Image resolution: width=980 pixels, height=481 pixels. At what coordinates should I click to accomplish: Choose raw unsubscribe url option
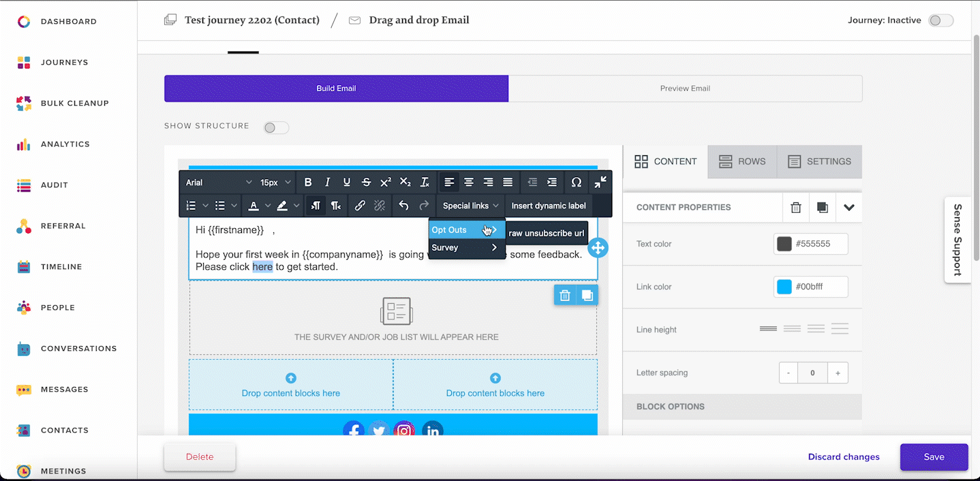(547, 233)
